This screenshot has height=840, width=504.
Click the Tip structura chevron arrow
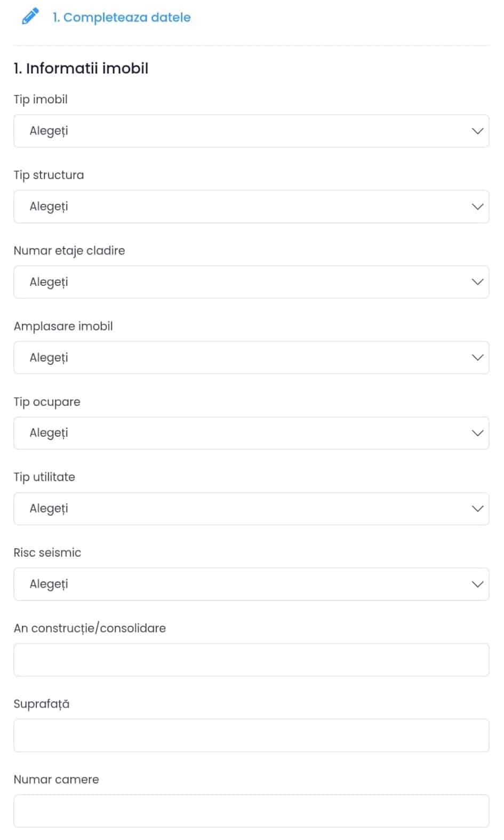point(477,207)
